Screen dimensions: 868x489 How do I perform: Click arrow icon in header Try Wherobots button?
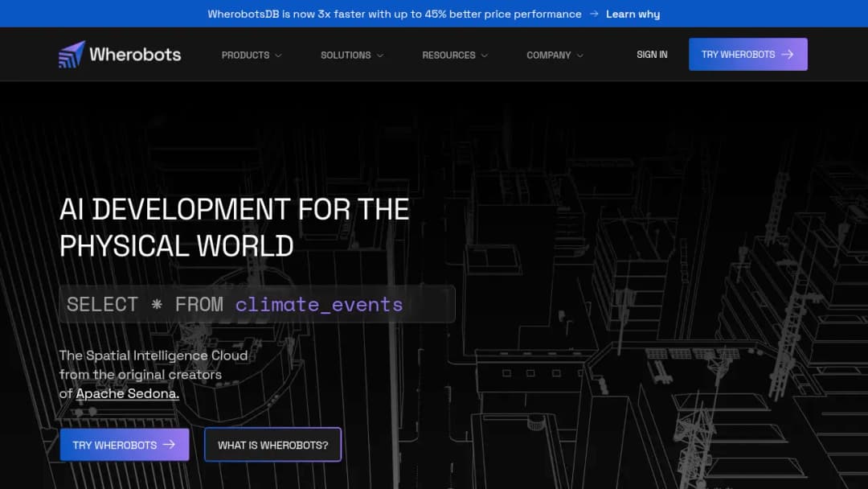pos(787,54)
